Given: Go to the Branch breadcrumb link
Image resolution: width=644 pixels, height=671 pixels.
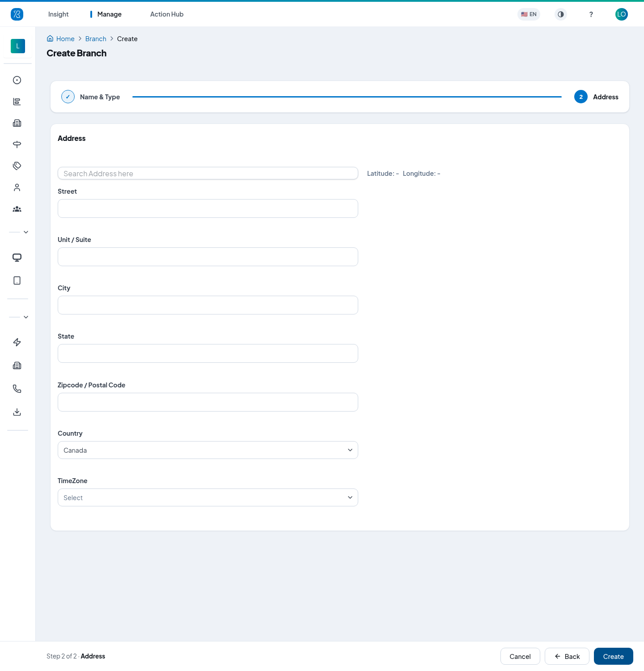Looking at the screenshot, I should pos(96,39).
